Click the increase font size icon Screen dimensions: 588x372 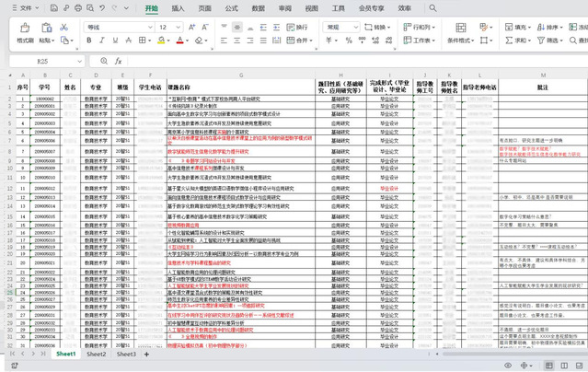(191, 27)
